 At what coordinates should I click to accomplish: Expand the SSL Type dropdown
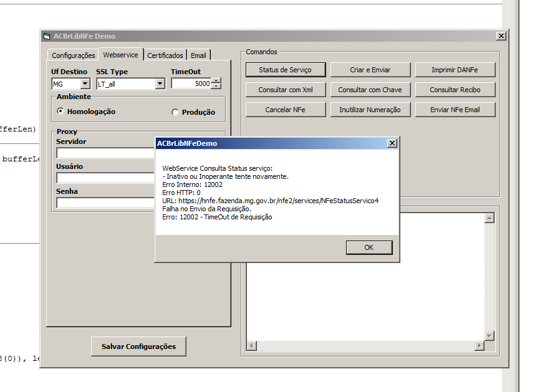(160, 84)
